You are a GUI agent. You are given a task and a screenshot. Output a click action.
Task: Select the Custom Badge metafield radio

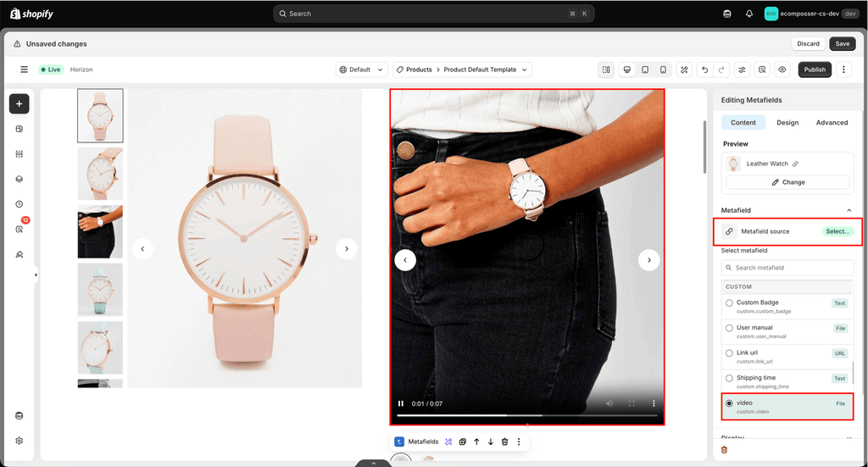pyautogui.click(x=729, y=303)
